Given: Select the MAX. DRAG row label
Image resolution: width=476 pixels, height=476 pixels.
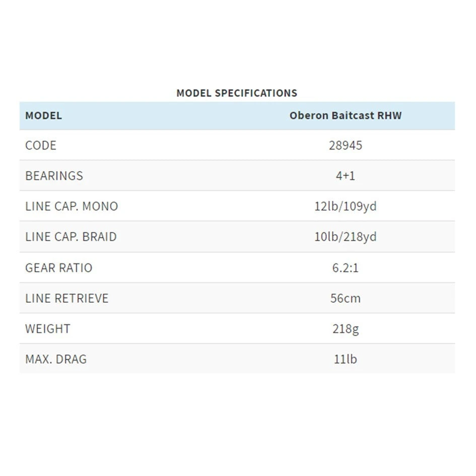Looking at the screenshot, I should click(x=56, y=359).
